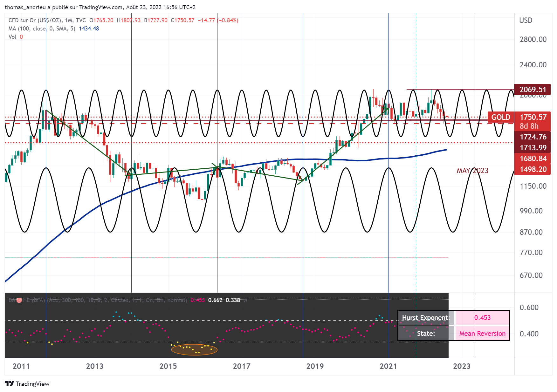The image size is (557, 392).
Task: Select the MAY 2023 text annotation
Action: click(472, 171)
